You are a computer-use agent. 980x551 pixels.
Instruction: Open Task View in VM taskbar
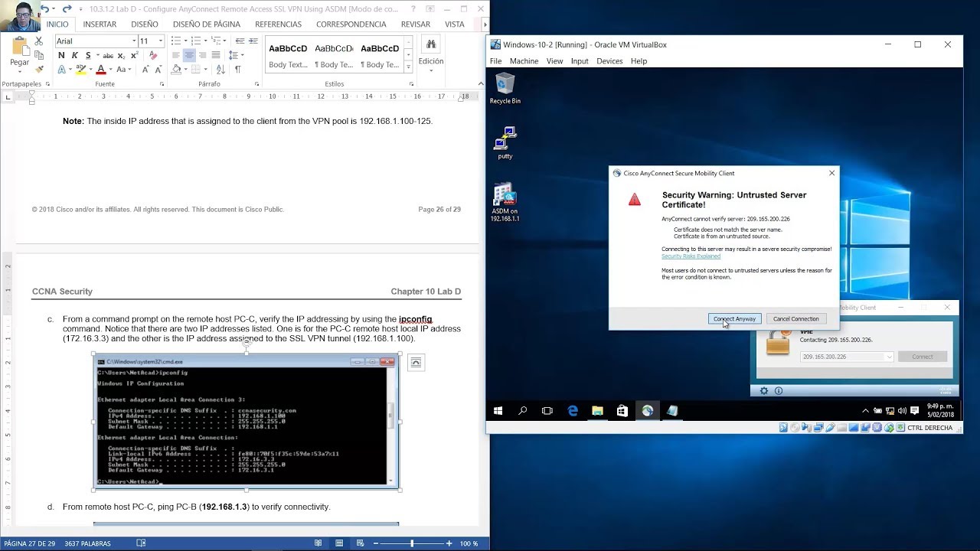click(x=547, y=411)
